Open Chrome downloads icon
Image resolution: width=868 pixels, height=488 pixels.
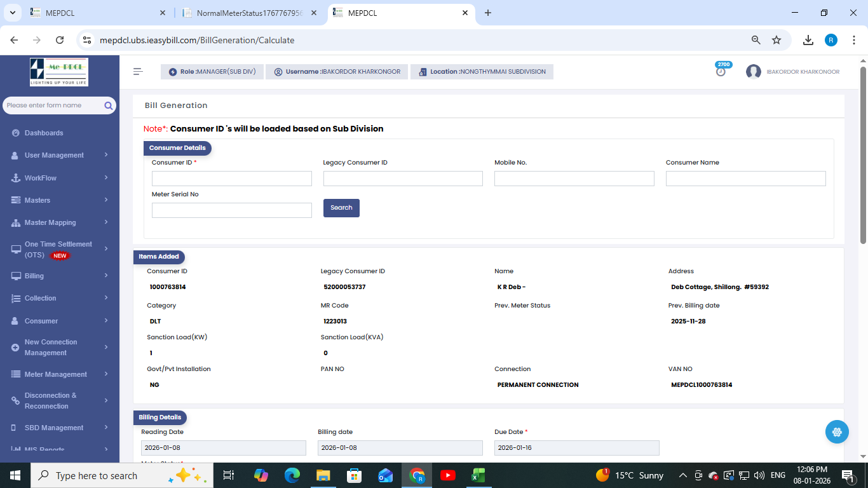[x=808, y=40]
